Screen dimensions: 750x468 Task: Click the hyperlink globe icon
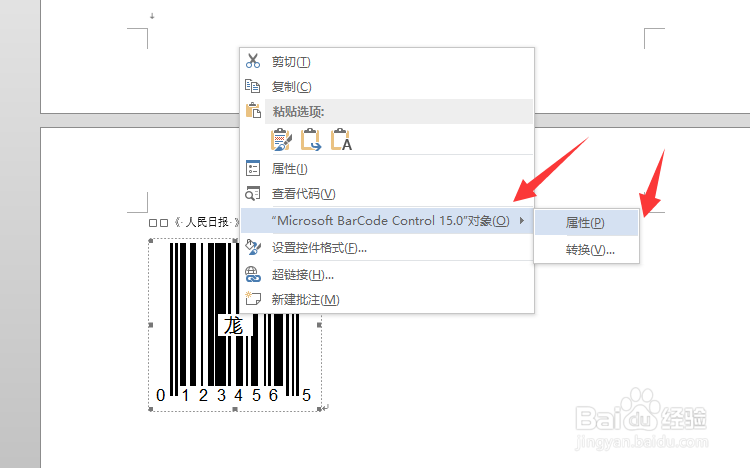tap(253, 274)
